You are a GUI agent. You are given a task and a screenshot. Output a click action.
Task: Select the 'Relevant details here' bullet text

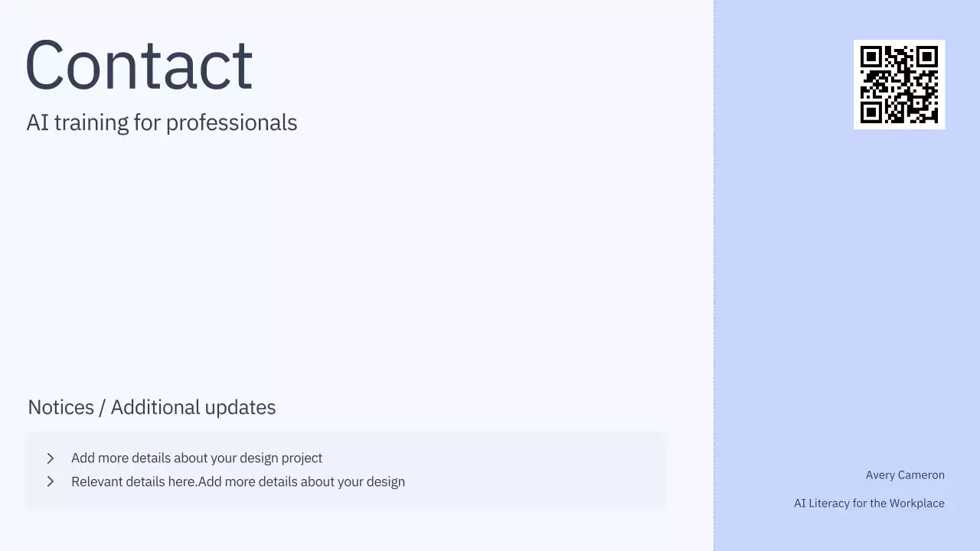click(238, 482)
